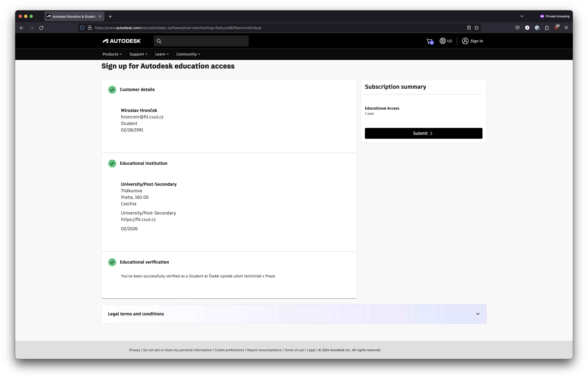Submit the education access request
This screenshot has width=588, height=379.
(423, 133)
